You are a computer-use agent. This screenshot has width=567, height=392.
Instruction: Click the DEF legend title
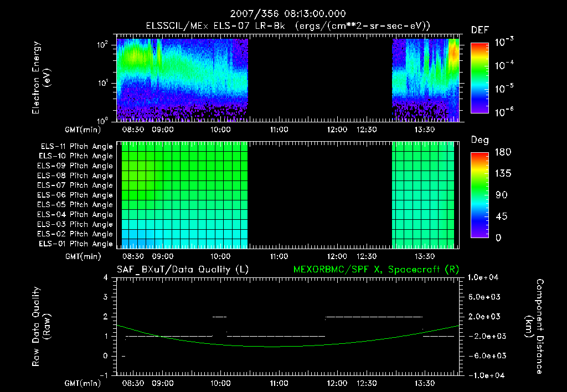coord(480,30)
